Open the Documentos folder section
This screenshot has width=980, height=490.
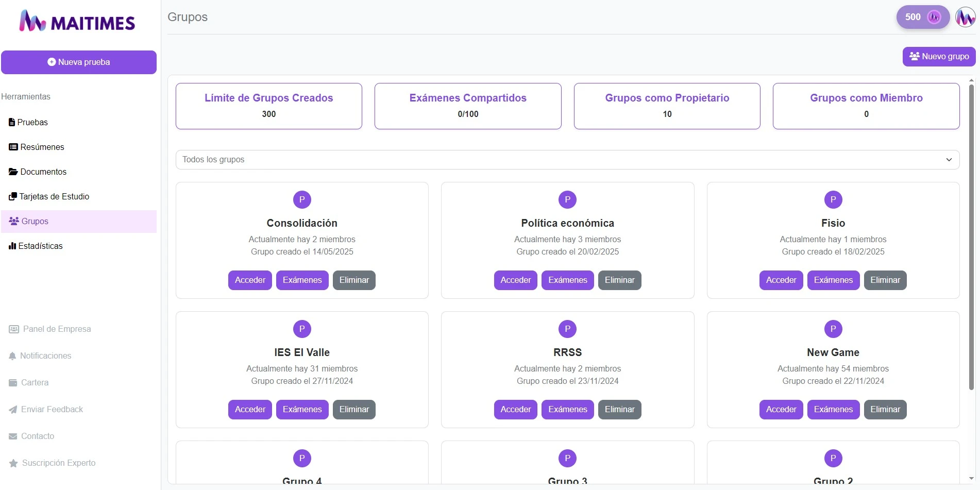click(x=43, y=172)
